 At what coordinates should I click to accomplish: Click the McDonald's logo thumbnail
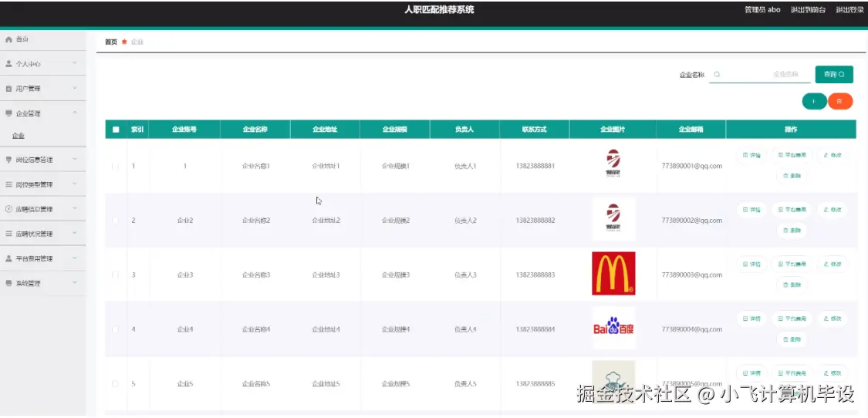(x=613, y=274)
